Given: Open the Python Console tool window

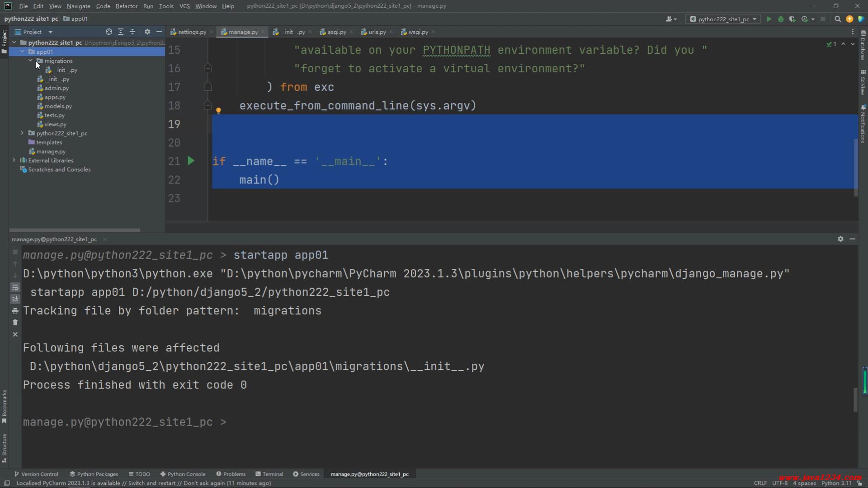Looking at the screenshot, I should click(x=183, y=474).
